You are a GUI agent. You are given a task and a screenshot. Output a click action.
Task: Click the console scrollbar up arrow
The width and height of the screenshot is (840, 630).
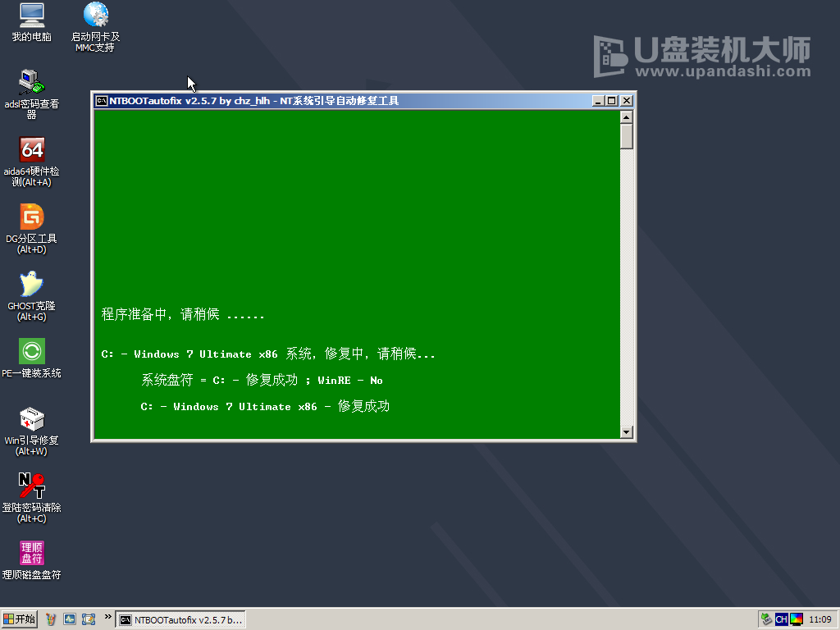627,116
